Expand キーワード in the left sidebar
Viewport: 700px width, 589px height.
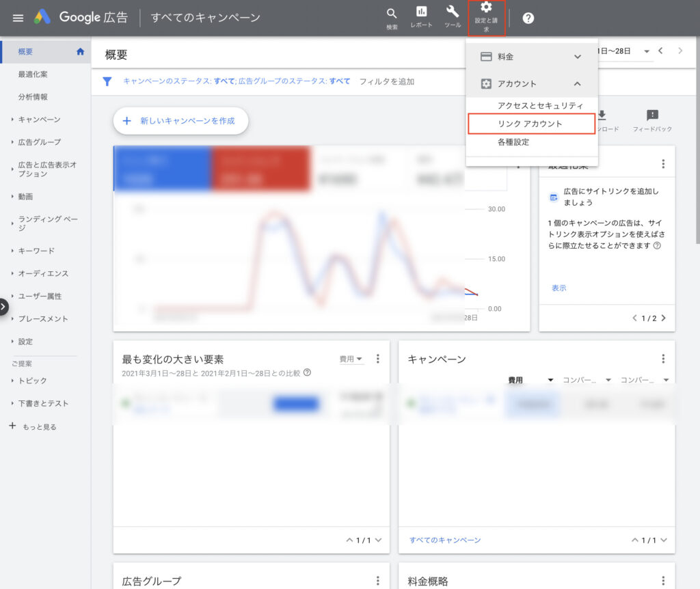pos(36,251)
